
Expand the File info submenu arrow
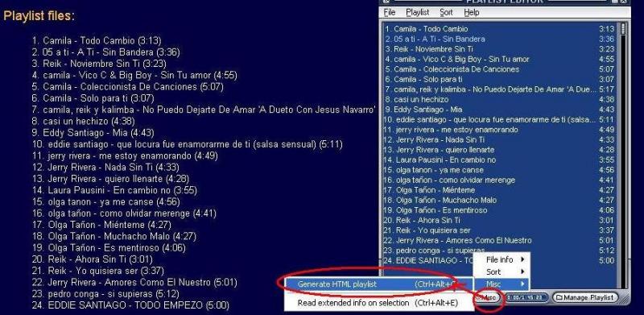point(522,259)
